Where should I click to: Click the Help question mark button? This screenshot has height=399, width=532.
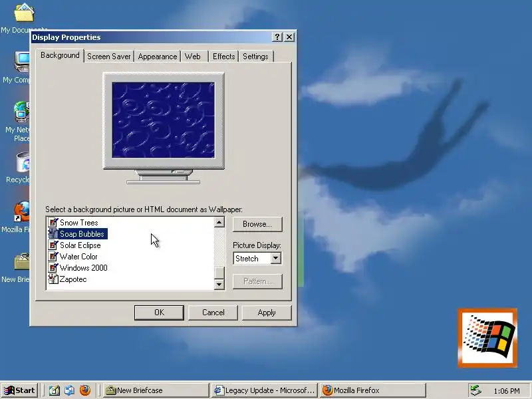277,37
